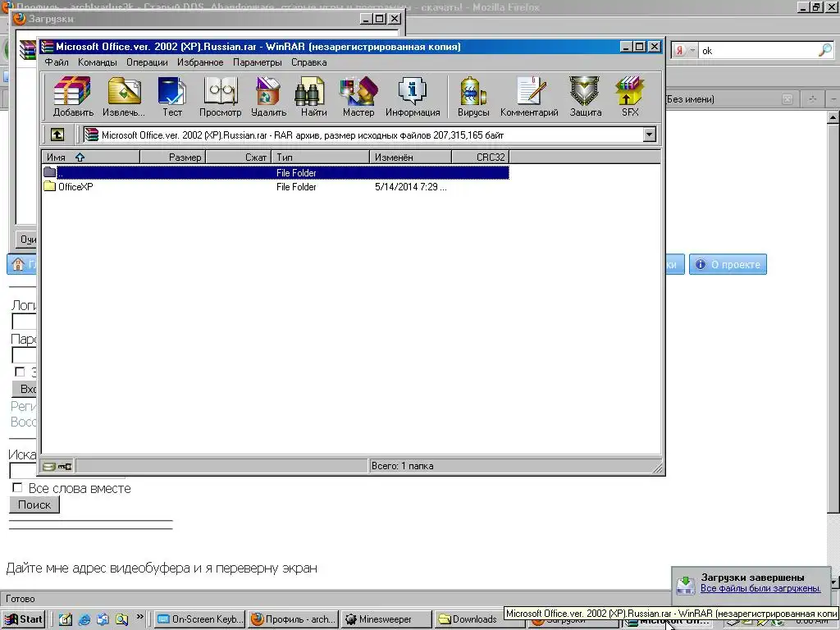
Task: Open Internet Explorer quick launch icon
Action: [84, 619]
